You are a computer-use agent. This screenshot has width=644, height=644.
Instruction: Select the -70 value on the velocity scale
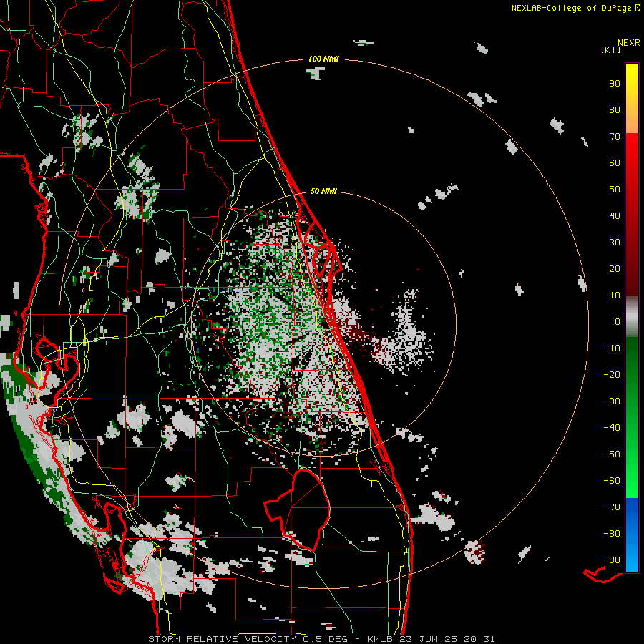point(612,507)
